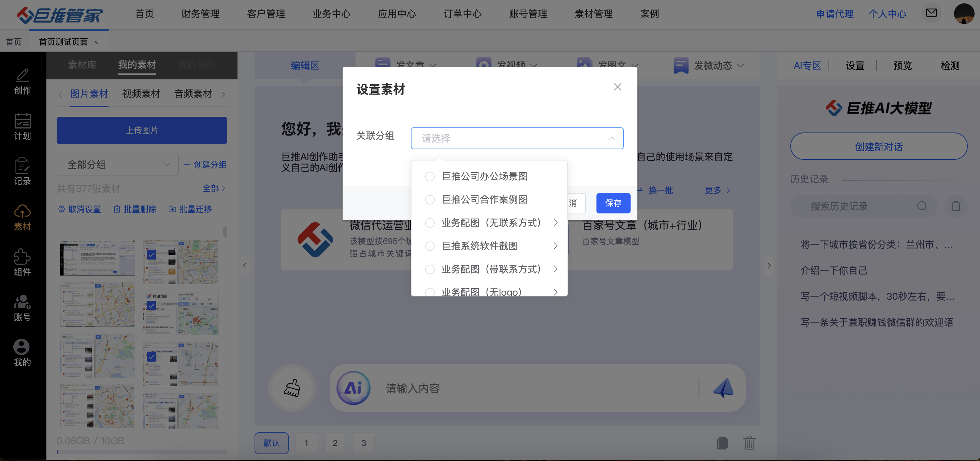
Task: Click the mail envelope icon in header
Action: point(931,13)
